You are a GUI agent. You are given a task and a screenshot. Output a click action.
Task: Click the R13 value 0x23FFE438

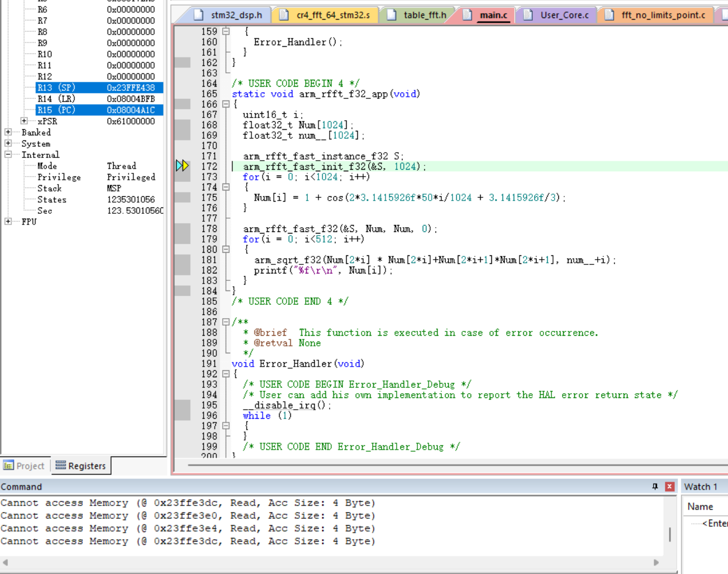click(131, 88)
